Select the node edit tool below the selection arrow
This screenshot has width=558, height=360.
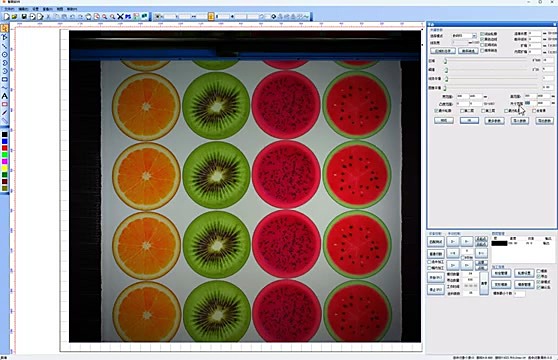[4, 37]
